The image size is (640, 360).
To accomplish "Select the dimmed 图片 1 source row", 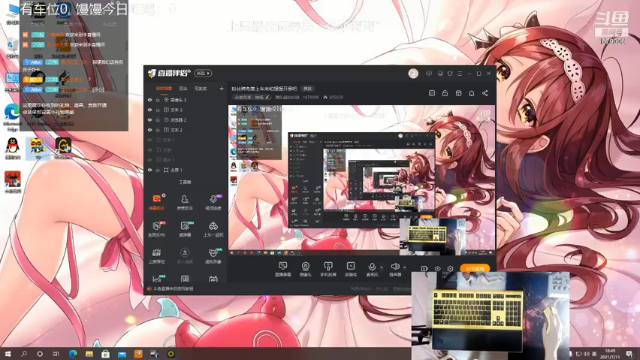I will click(x=186, y=160).
